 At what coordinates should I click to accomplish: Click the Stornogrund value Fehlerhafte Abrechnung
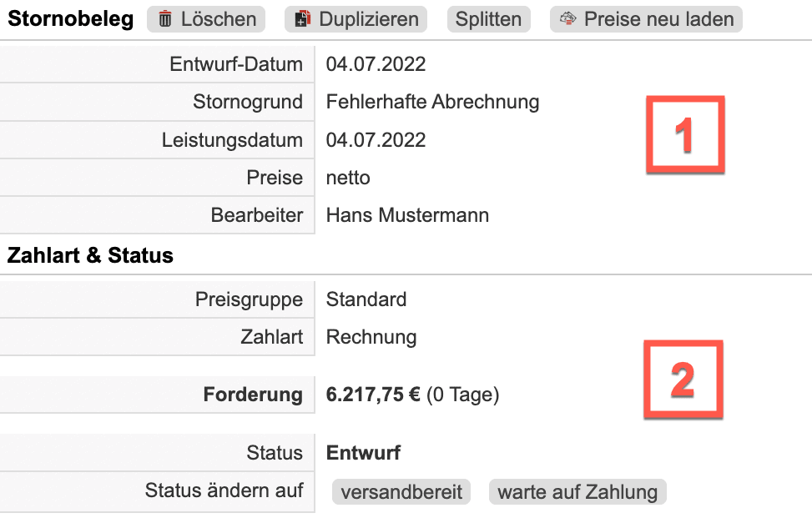pyautogui.click(x=432, y=102)
